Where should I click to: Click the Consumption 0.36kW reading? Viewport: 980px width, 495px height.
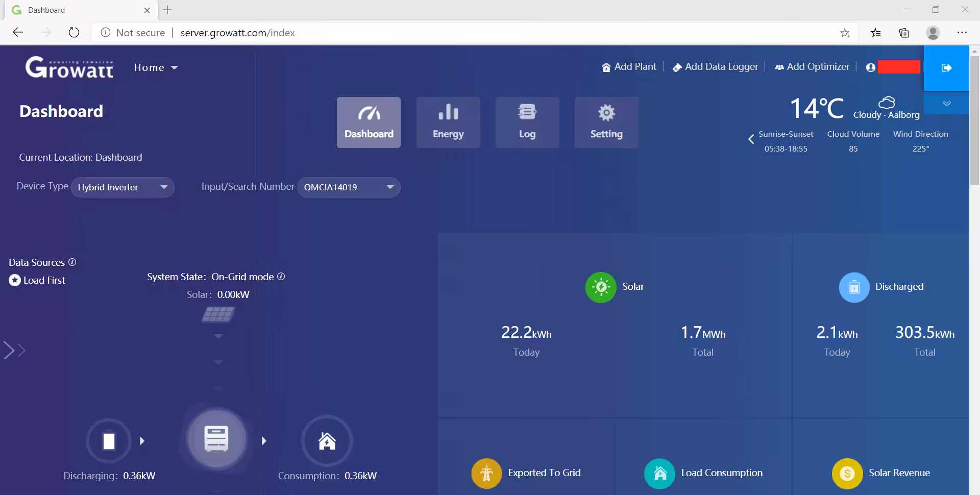tap(327, 476)
